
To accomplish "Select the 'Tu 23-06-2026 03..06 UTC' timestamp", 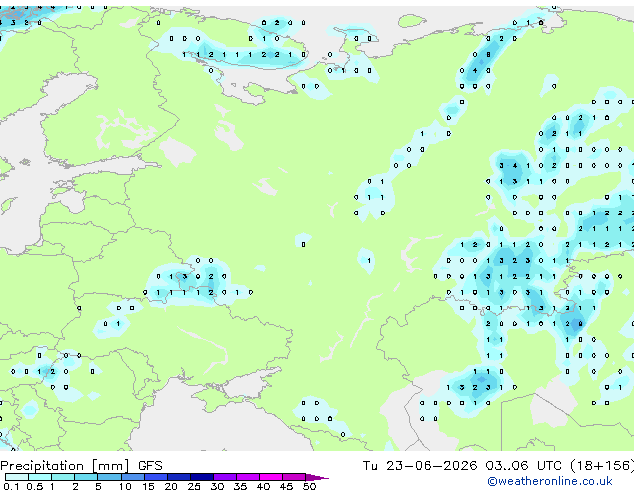I will [x=462, y=466].
